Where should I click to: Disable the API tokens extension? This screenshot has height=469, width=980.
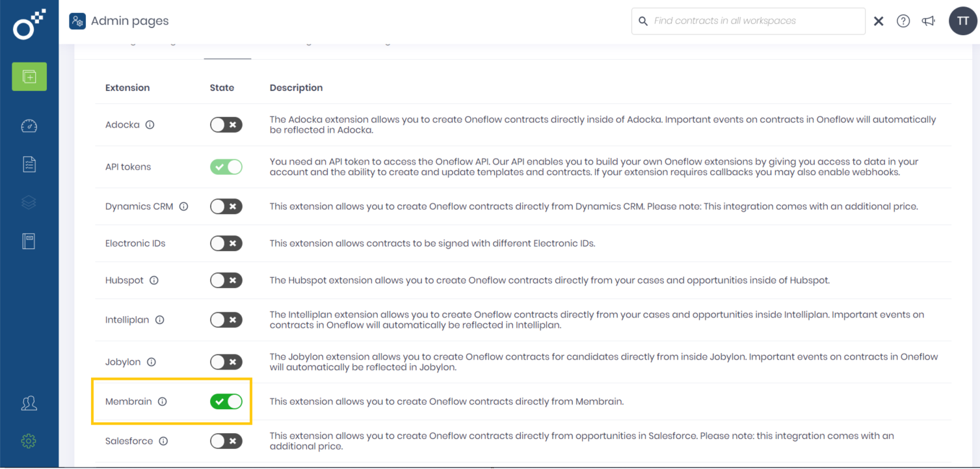pyautogui.click(x=226, y=167)
